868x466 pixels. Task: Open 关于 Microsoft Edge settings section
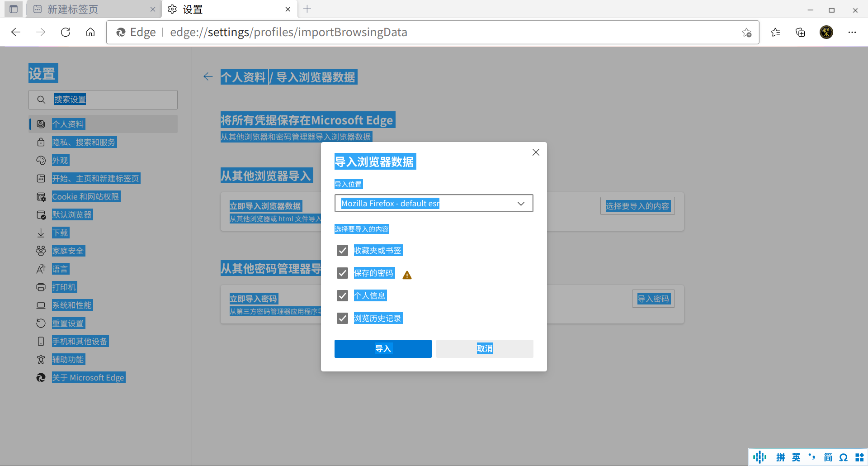coord(104,377)
